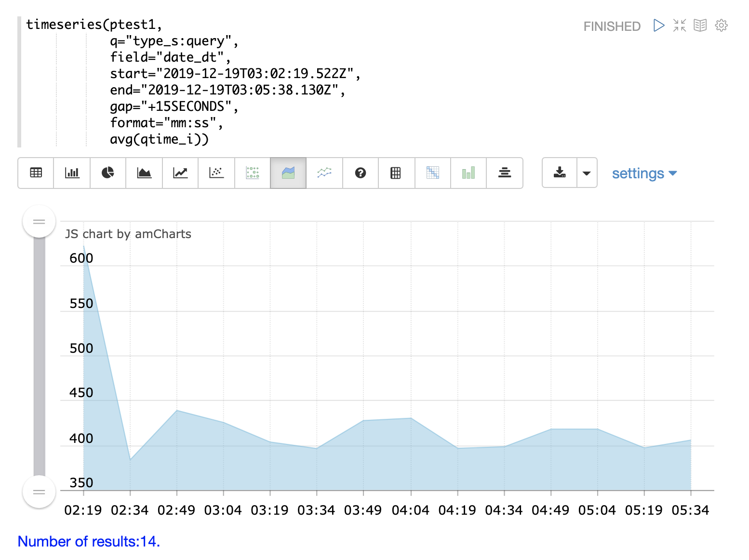Click the download data icon

560,173
